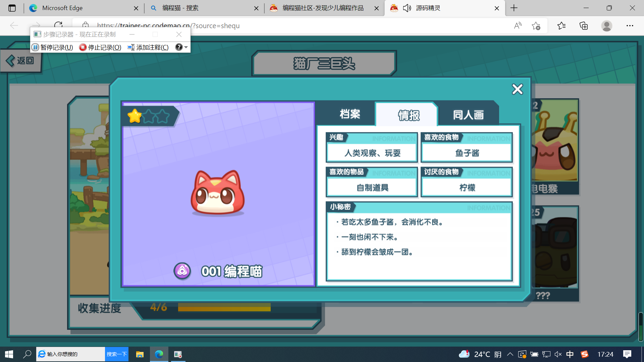
Task: Click the 柠檬 disliked food value
Action: [x=467, y=188]
